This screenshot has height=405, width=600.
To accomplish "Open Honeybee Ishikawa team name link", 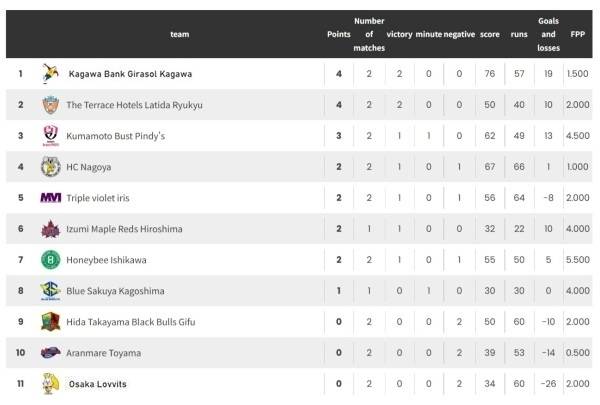I will pos(107,260).
